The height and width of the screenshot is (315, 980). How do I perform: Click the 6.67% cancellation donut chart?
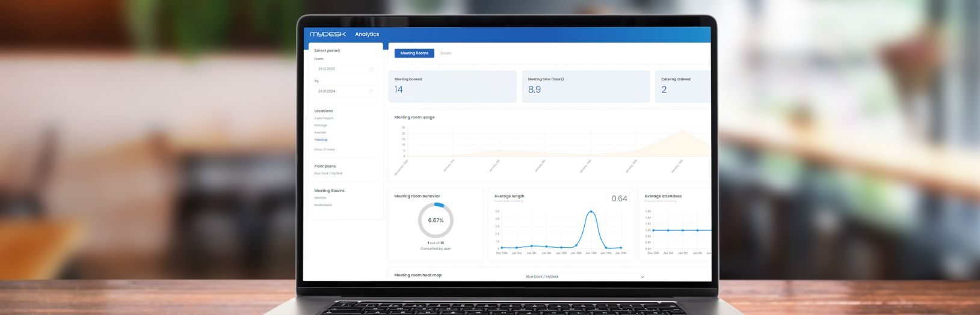click(436, 220)
